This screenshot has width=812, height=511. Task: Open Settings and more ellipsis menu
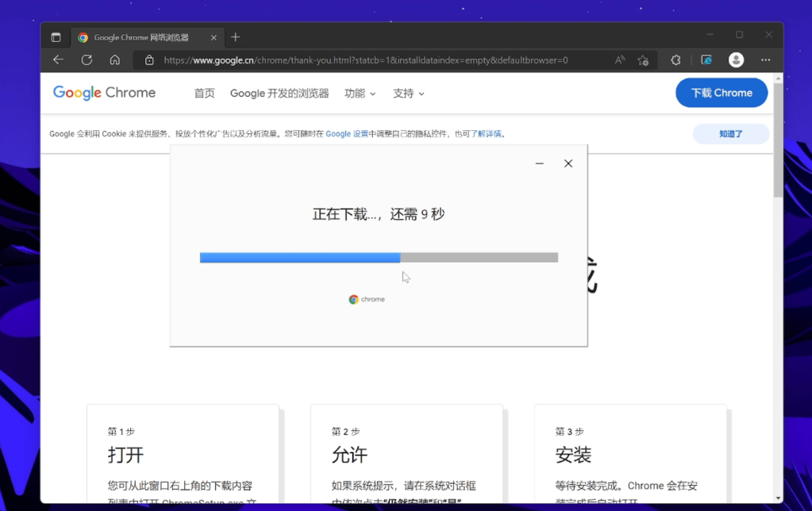765,60
